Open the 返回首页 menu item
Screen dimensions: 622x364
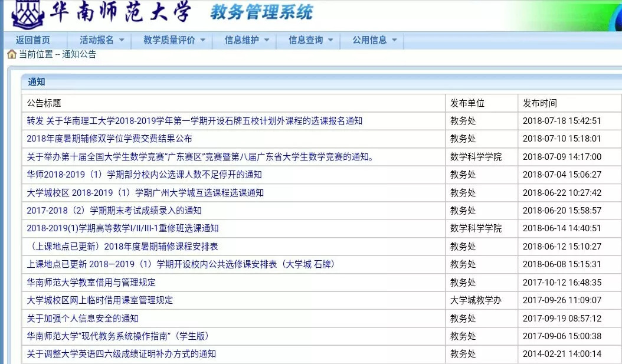[x=33, y=40]
